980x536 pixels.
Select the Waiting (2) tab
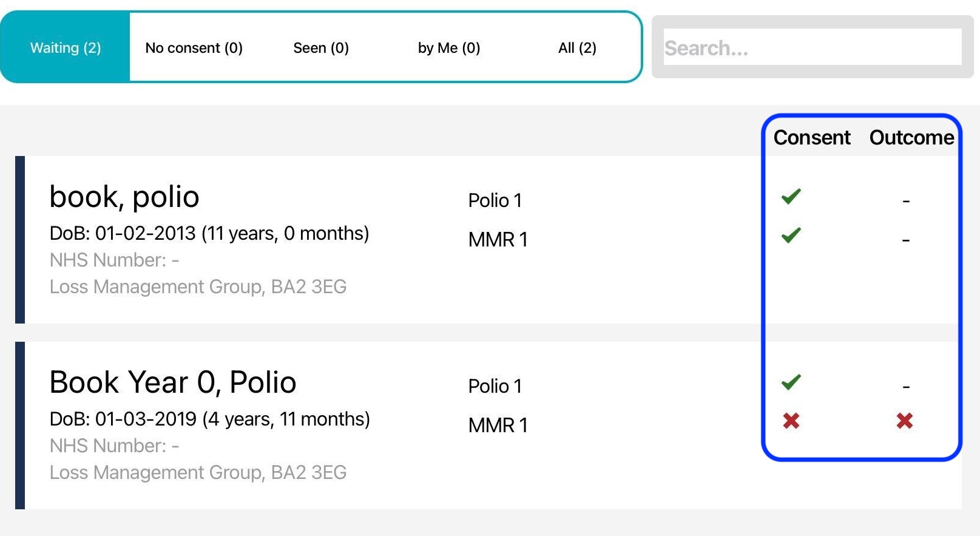66,48
